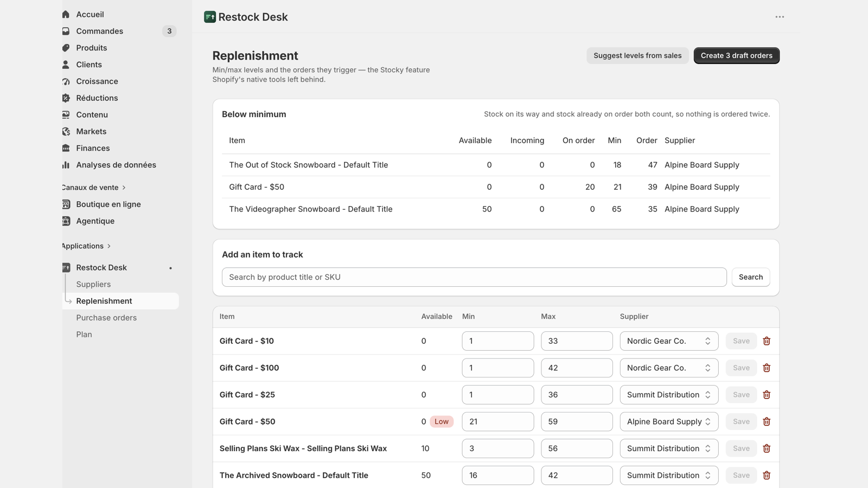This screenshot has width=868, height=488.
Task: Edit the Max field for Gift Card - $100
Action: tap(577, 368)
